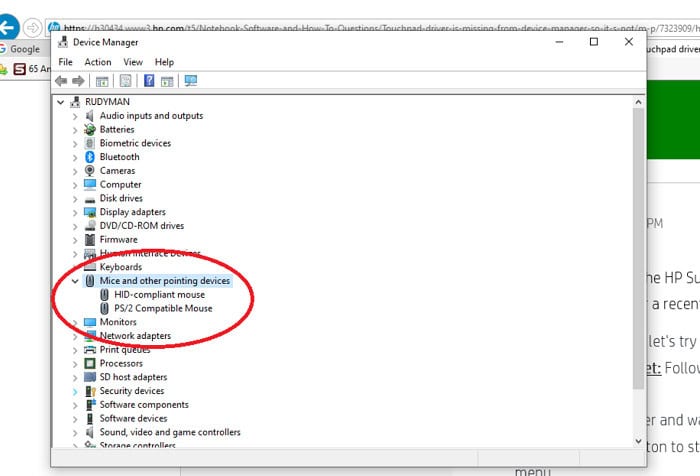Click the browser back button behind Device Manager
Screen dimensions: 700x476
[8, 27]
